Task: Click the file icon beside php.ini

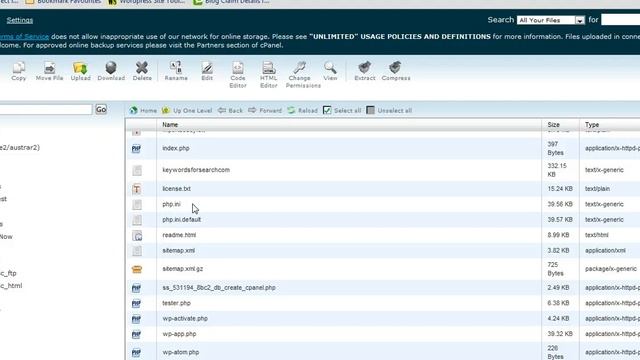Action: pos(137,204)
